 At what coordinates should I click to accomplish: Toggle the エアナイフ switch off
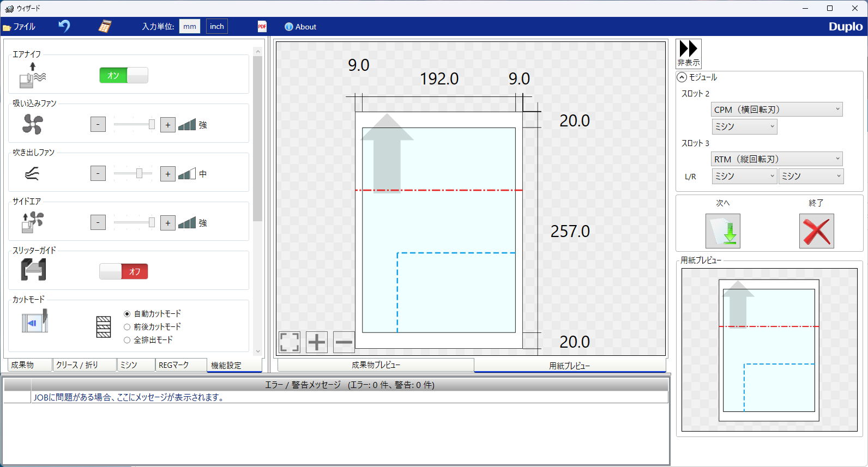tap(124, 75)
